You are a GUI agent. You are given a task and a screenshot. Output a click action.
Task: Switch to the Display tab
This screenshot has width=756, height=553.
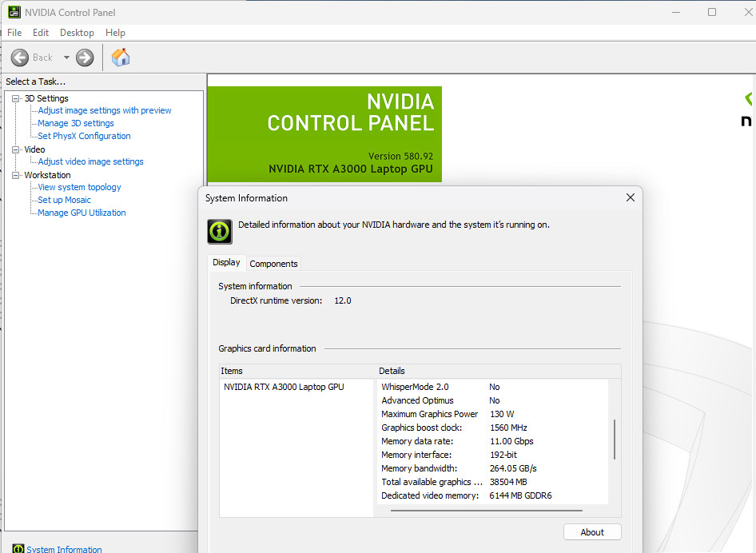click(x=226, y=262)
